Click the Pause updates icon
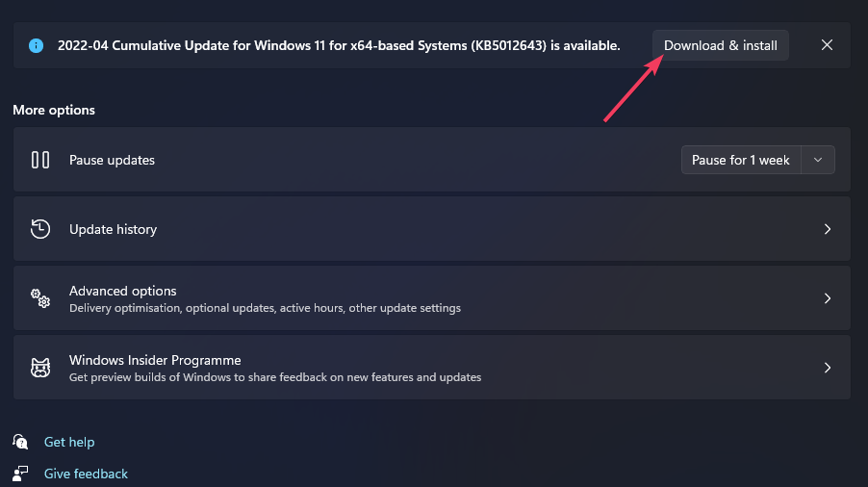Image resolution: width=868 pixels, height=487 pixels. point(40,160)
